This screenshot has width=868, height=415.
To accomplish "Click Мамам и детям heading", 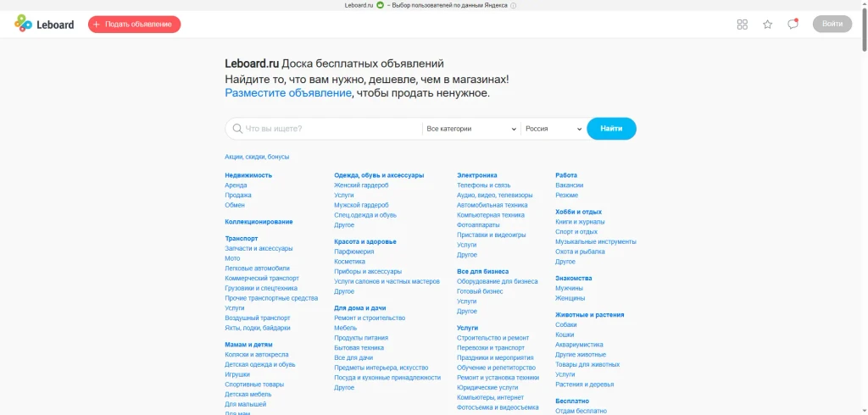I will tap(248, 345).
